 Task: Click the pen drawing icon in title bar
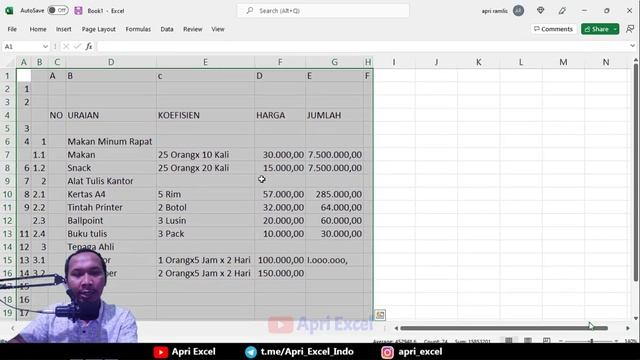(562, 11)
